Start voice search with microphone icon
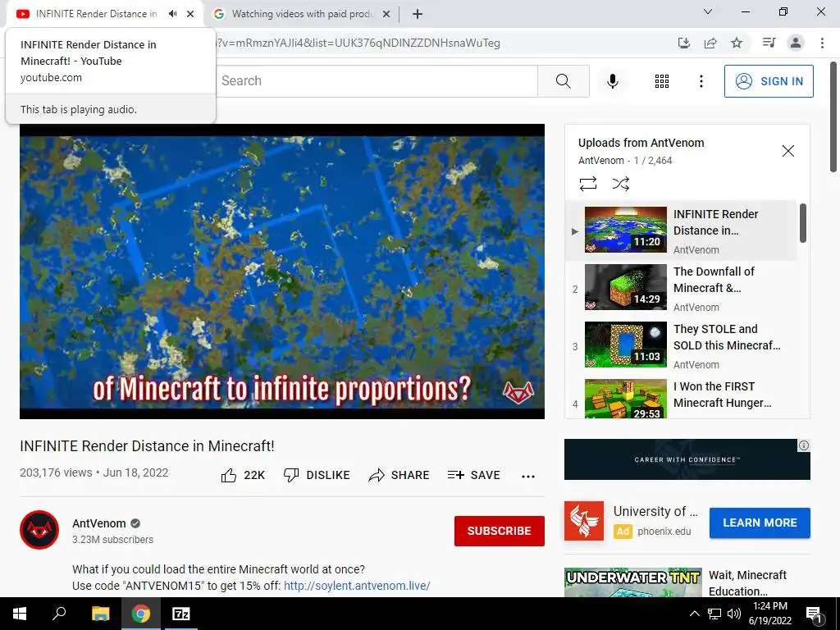Image resolution: width=840 pixels, height=630 pixels. tap(613, 81)
